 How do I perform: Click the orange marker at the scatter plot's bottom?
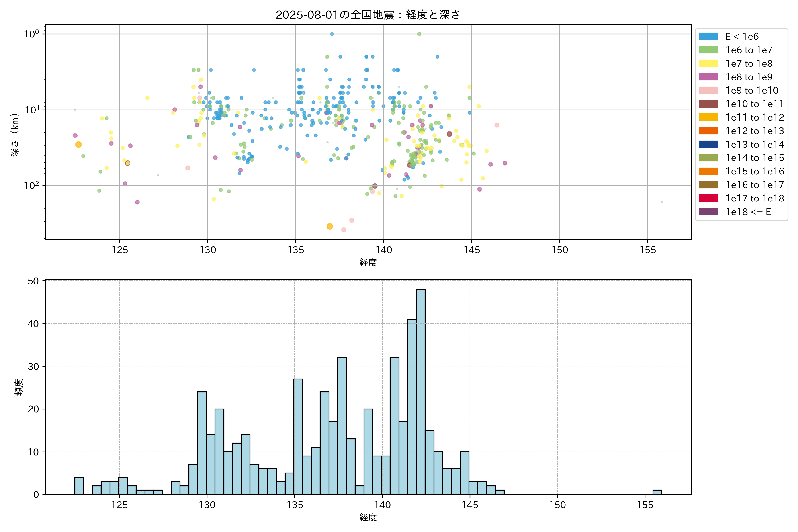330,226
